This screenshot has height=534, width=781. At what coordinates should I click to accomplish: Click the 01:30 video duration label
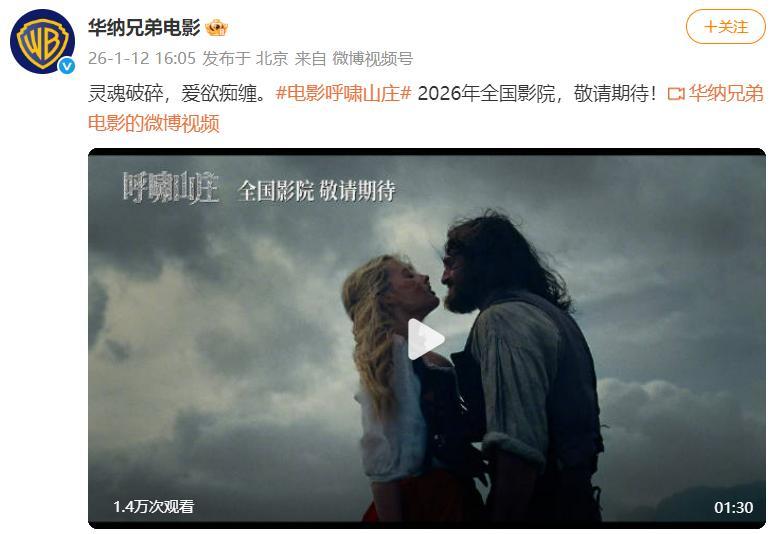coord(733,508)
